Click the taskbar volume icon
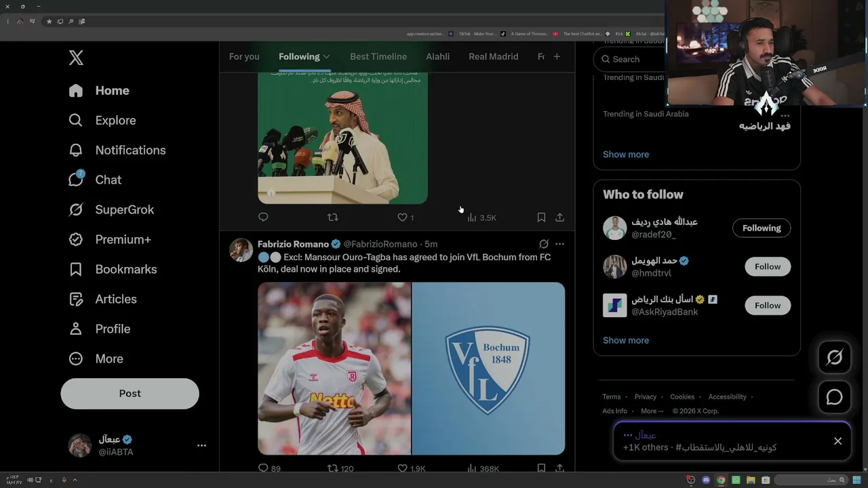The height and width of the screenshot is (488, 868). (x=28, y=480)
